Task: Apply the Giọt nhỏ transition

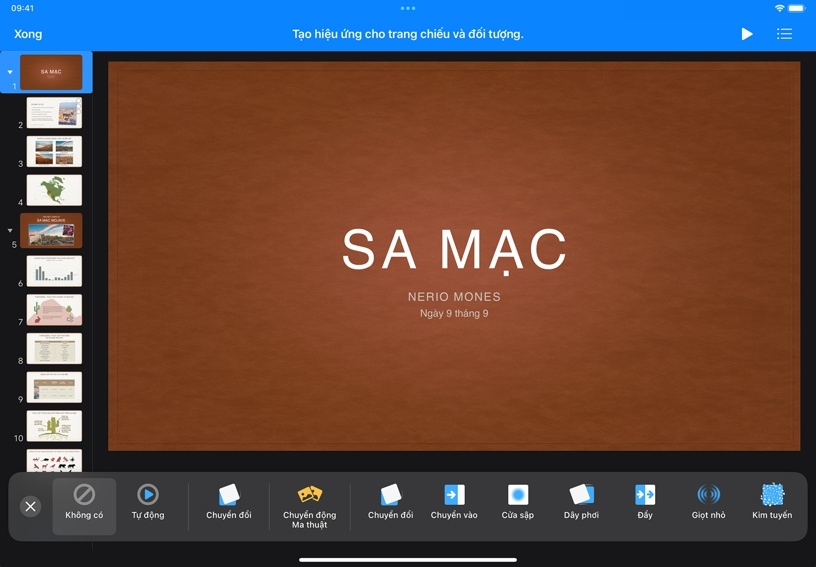Action: (x=708, y=503)
